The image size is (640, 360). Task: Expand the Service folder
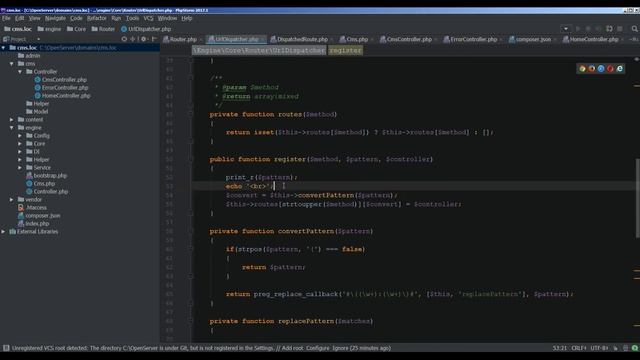20,168
